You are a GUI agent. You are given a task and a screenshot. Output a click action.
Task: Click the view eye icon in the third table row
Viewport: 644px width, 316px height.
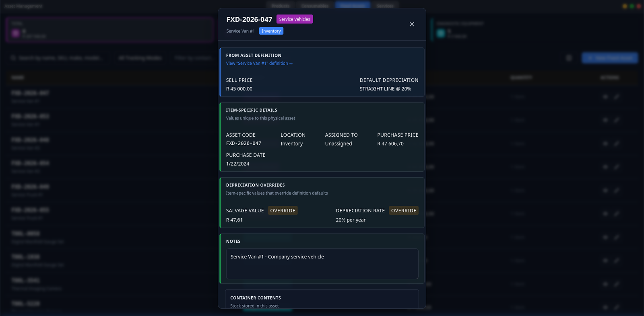pos(605,144)
